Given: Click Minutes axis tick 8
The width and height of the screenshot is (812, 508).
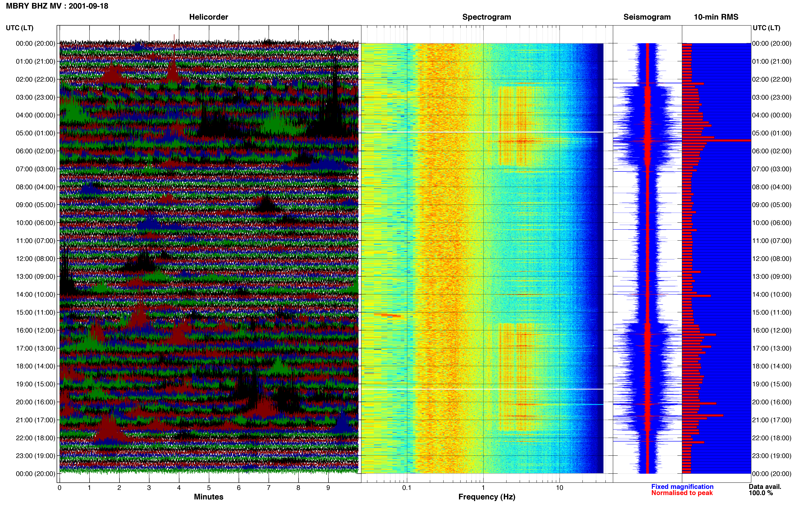Looking at the screenshot, I should click(x=298, y=487).
